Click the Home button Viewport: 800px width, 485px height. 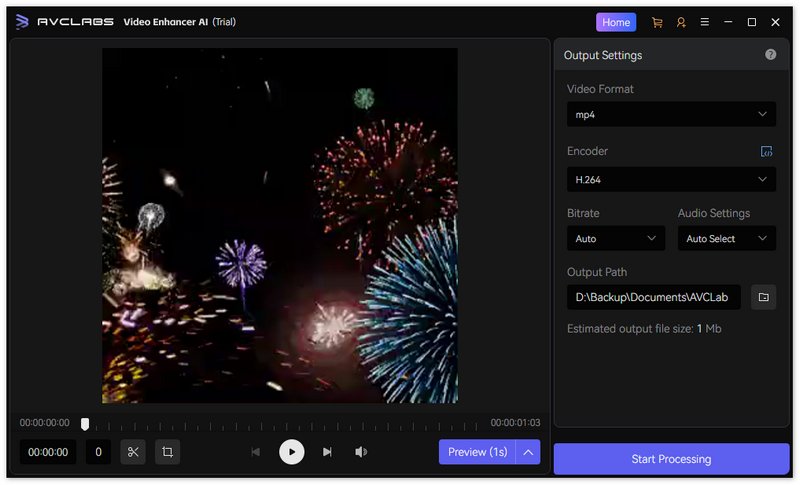pyautogui.click(x=616, y=22)
